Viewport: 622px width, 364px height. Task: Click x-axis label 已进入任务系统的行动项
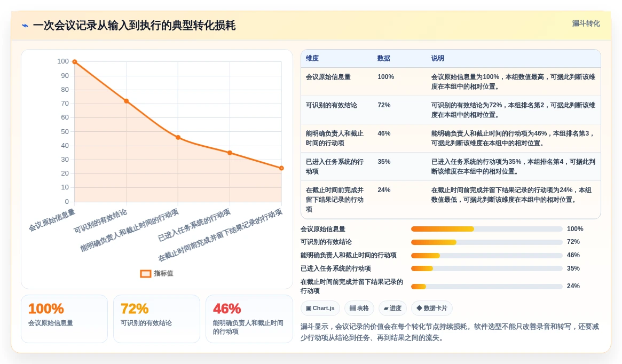pyautogui.click(x=194, y=225)
